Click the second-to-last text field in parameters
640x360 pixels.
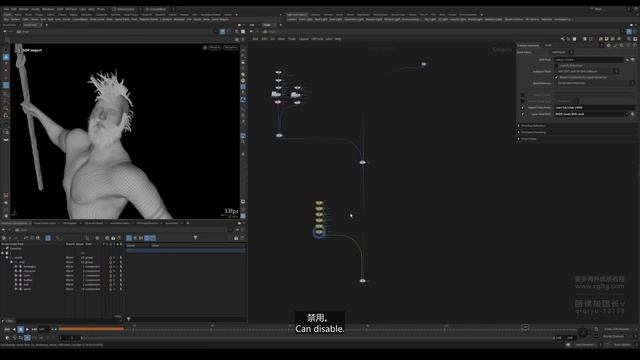pos(594,108)
